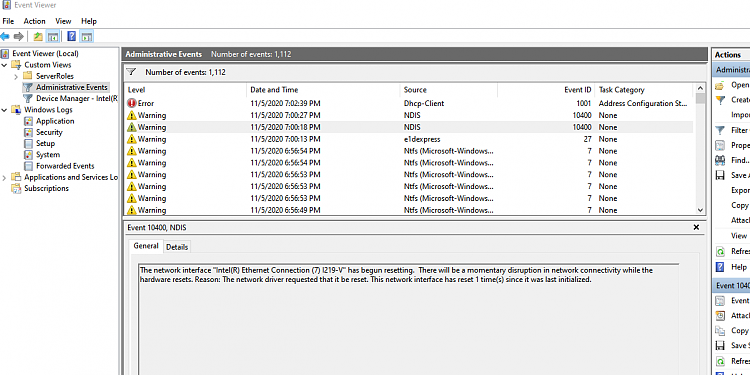Click inside the event description text box
This screenshot has height=375, width=750.
(408, 319)
